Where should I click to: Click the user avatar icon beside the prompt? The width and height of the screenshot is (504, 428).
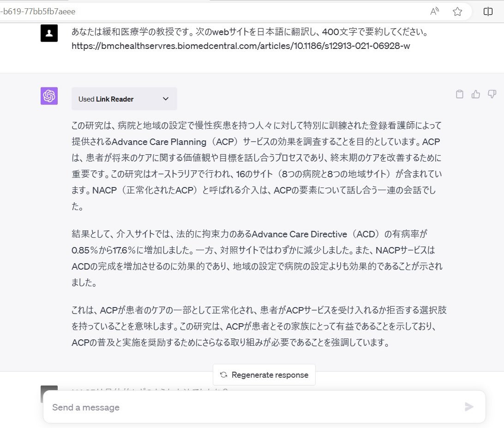tap(49, 33)
